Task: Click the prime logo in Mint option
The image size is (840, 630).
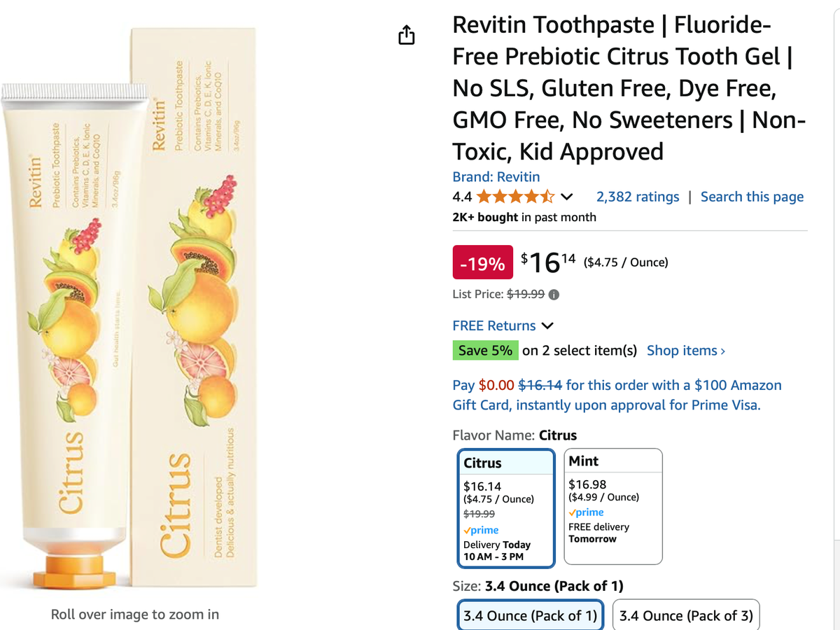Action: (x=586, y=512)
